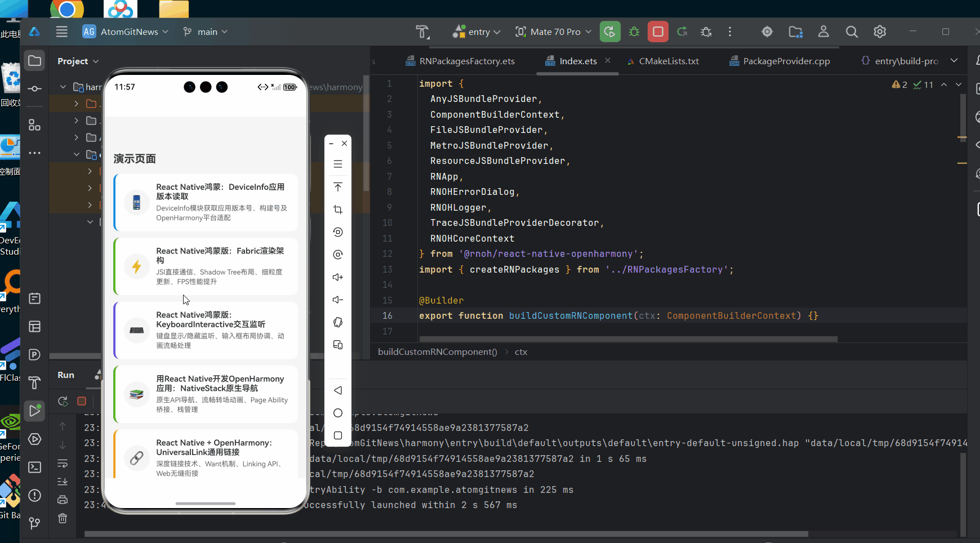The width and height of the screenshot is (980, 543).
Task: Open the Terminal tool window icon
Action: click(34, 467)
